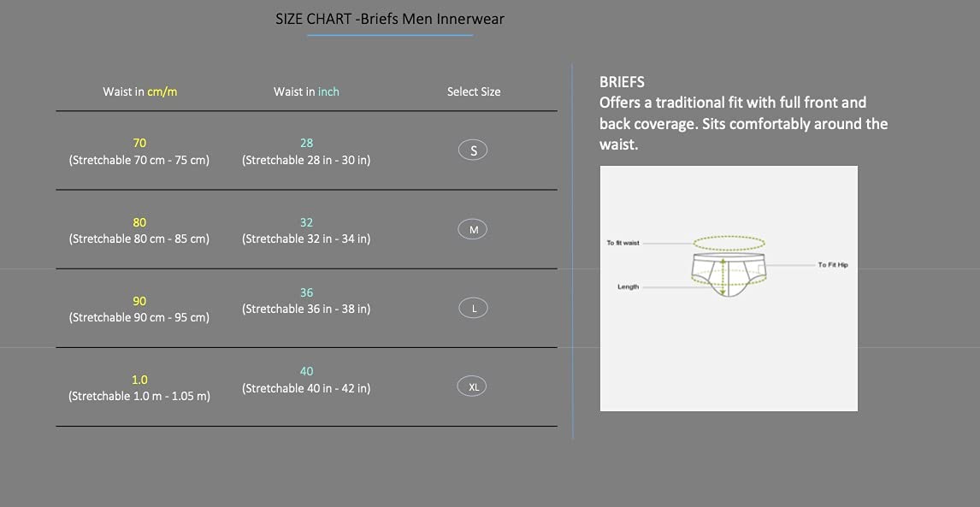980x507 pixels.
Task: Click the teal 32 inch value
Action: click(x=306, y=222)
